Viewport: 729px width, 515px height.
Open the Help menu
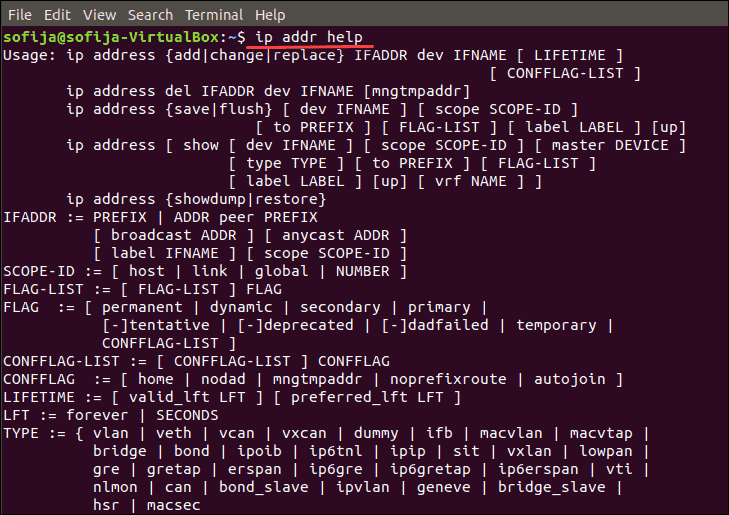(x=270, y=15)
